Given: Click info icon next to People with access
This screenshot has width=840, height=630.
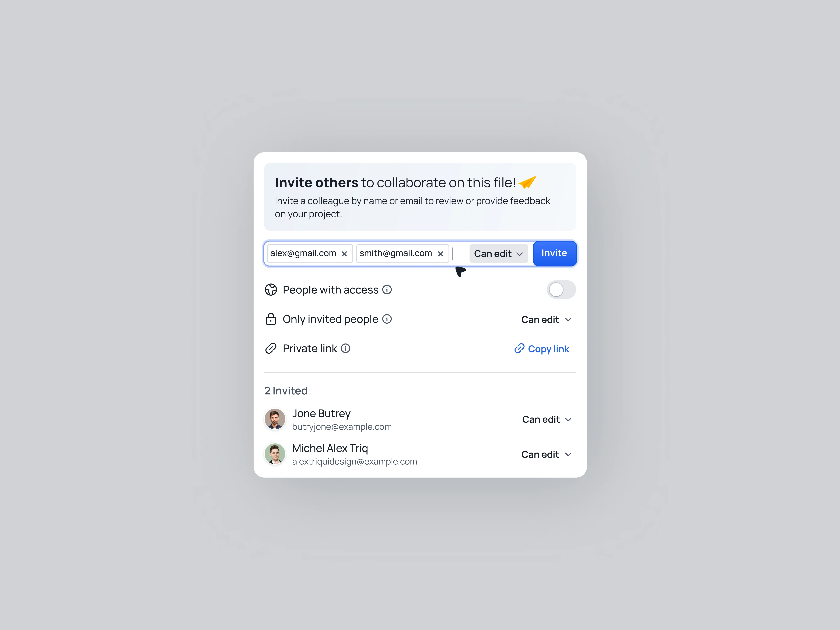Looking at the screenshot, I should [x=387, y=290].
